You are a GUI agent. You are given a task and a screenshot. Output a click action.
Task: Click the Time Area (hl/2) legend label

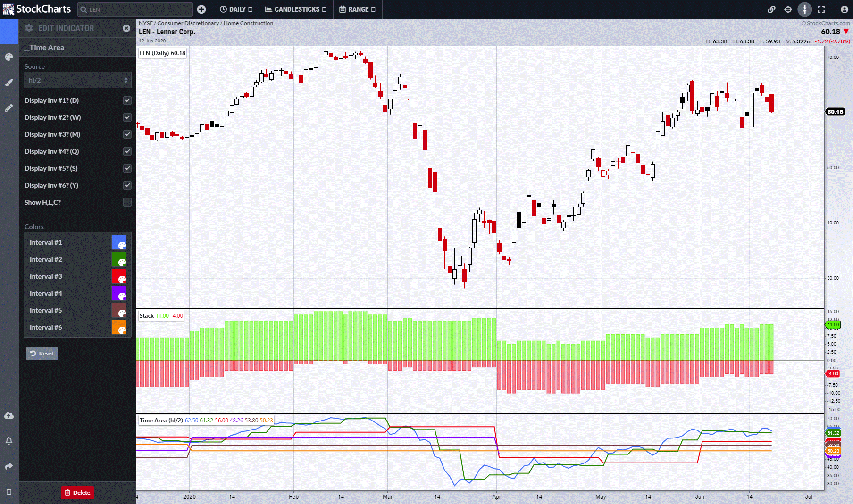coord(206,421)
